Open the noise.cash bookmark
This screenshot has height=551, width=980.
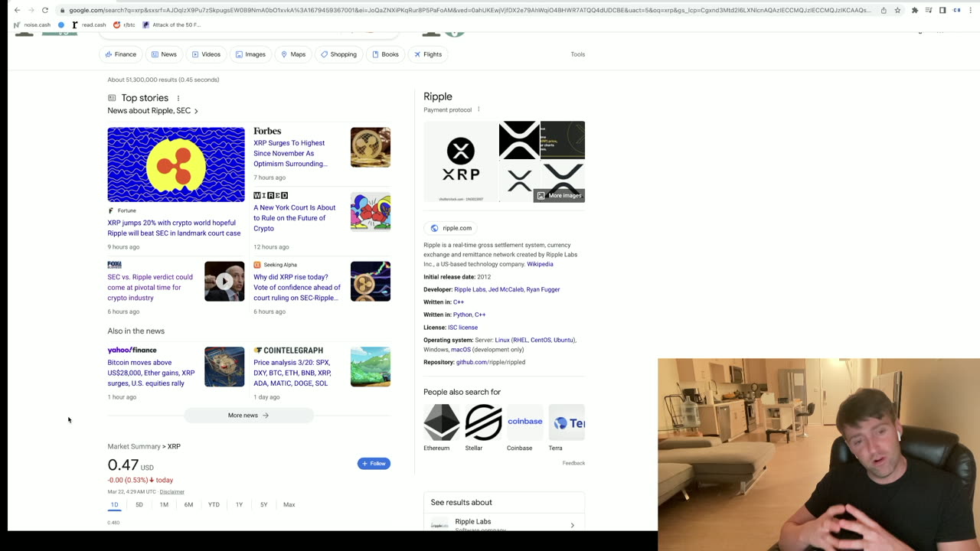pos(32,24)
